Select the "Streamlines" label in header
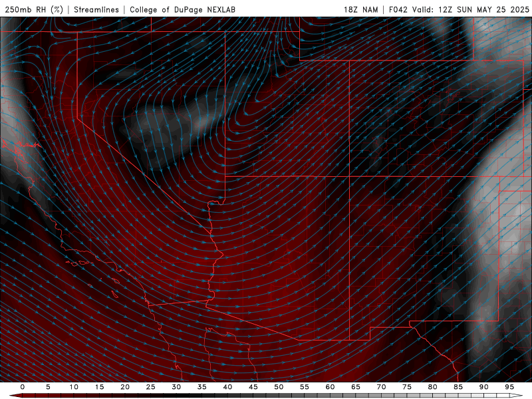This screenshot has width=532, height=399. coord(96,9)
